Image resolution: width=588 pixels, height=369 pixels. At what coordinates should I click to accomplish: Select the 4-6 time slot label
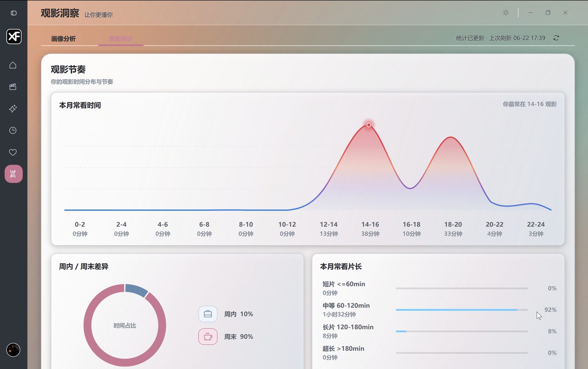tap(163, 225)
